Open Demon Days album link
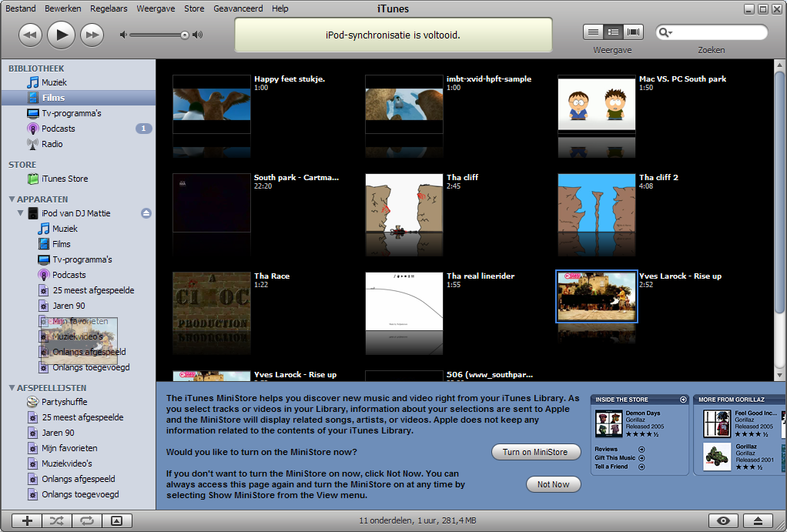The image size is (787, 532). (x=643, y=413)
